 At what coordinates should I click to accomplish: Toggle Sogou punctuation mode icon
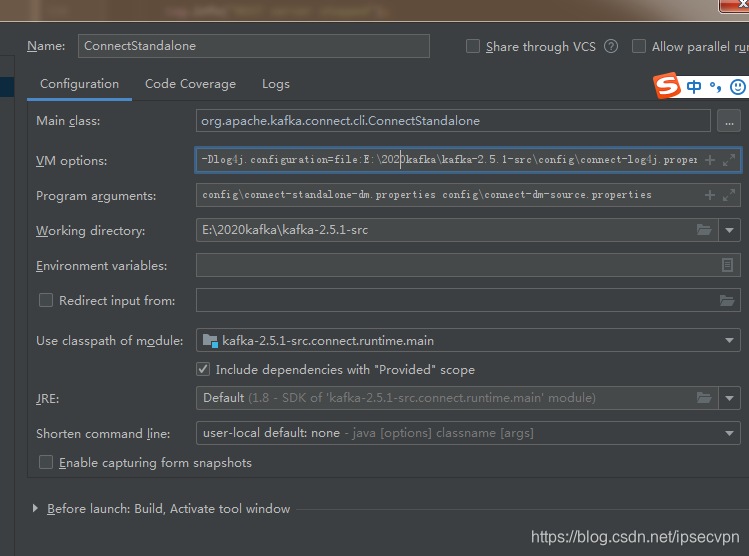[715, 86]
